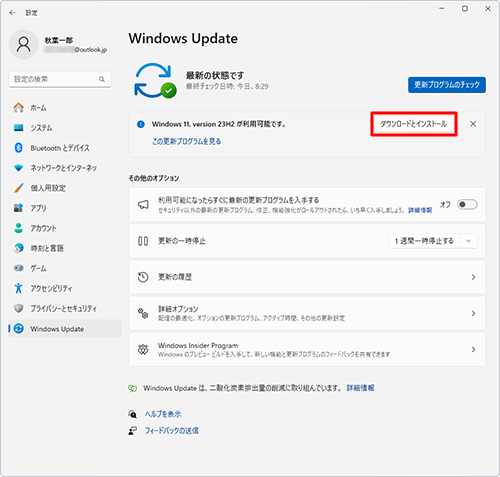Select アクセシビリティ in the sidebar

[x=65, y=288]
